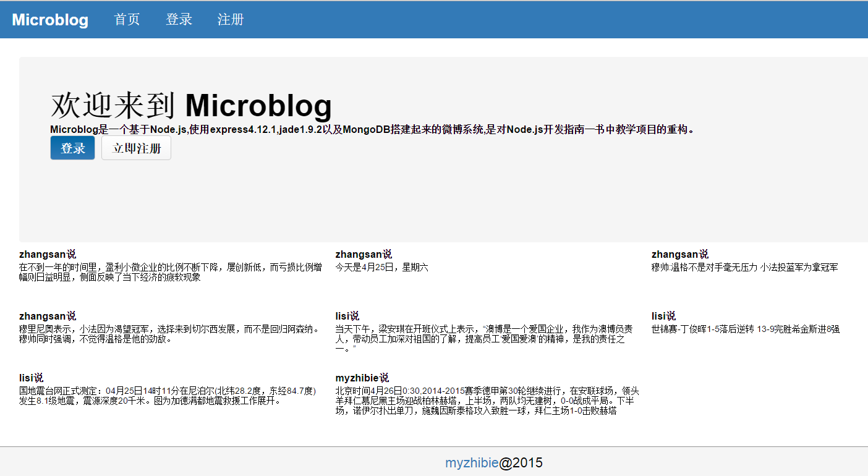Image resolution: width=868 pixels, height=476 pixels.
Task: Select 登录 in the top navigation bar
Action: [x=179, y=20]
